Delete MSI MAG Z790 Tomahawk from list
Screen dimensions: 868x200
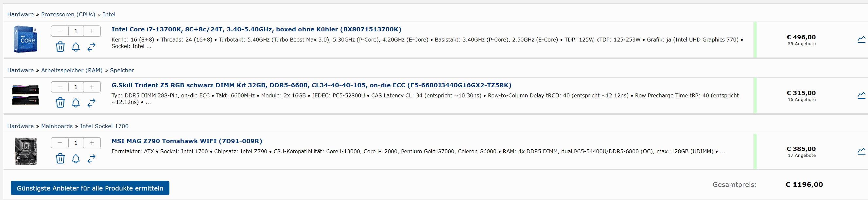60,158
